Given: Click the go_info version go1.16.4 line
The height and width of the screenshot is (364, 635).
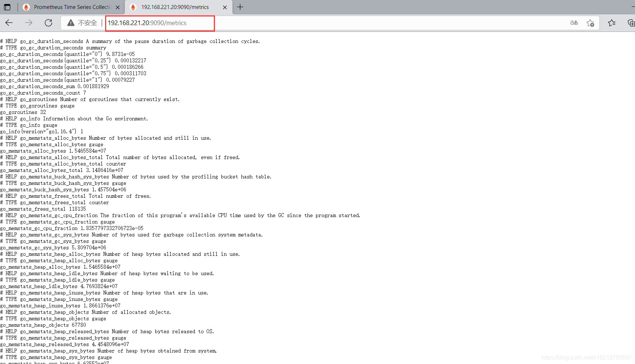Looking at the screenshot, I should (x=42, y=131).
